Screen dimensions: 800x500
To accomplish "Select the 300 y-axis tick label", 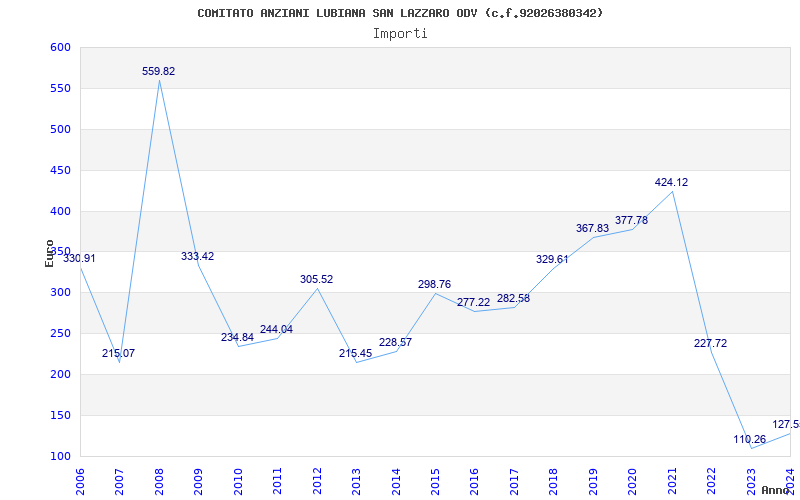I will click(x=60, y=293).
